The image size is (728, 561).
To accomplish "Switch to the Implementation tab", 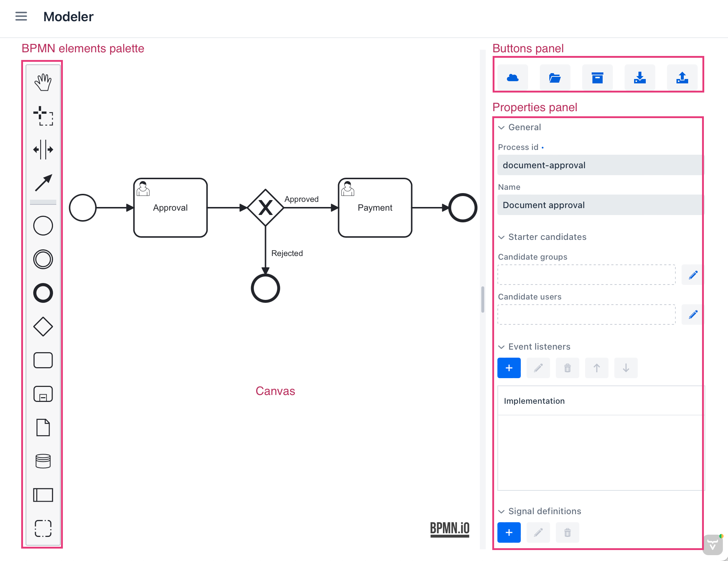I will [x=534, y=401].
